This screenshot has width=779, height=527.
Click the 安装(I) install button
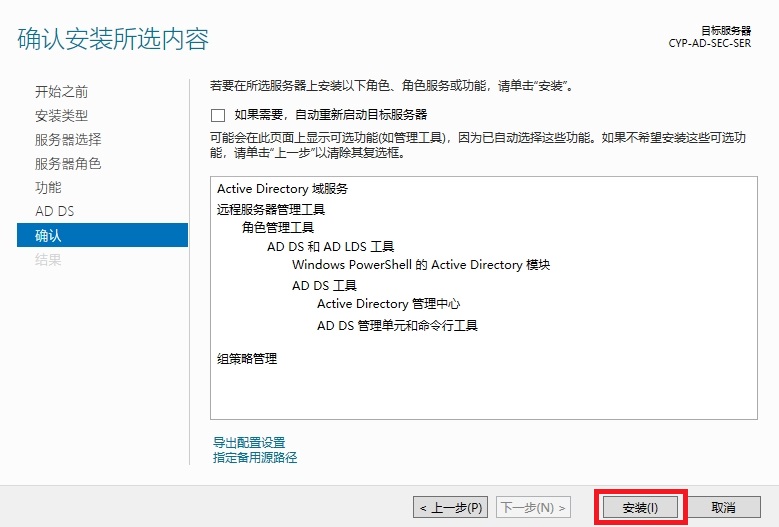[x=640, y=508]
